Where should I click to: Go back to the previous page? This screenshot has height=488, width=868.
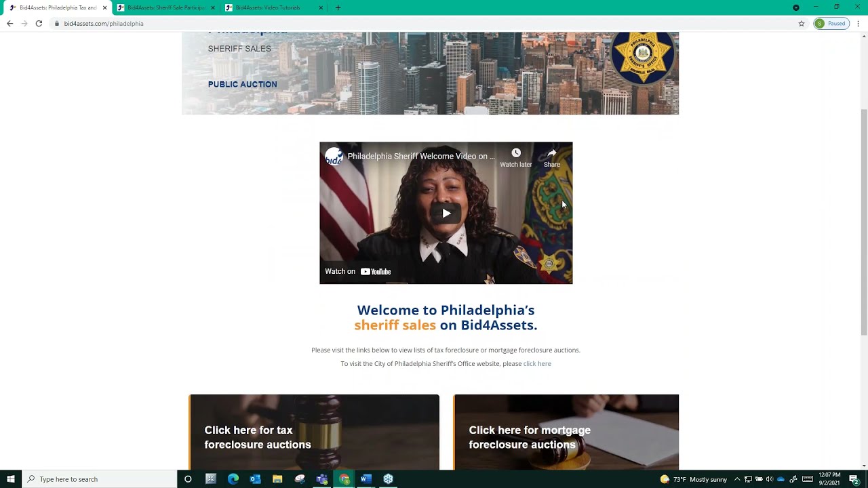point(9,23)
